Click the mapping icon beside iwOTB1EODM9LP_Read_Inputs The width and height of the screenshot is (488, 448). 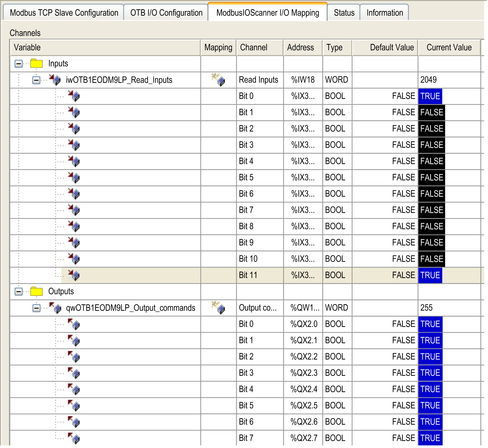pyautogui.click(x=218, y=79)
